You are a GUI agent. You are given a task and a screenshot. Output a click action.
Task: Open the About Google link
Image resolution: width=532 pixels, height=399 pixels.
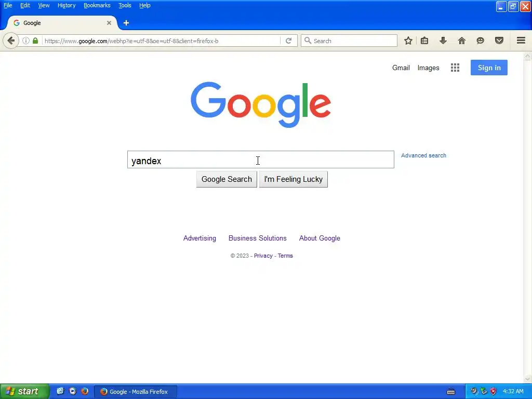pyautogui.click(x=320, y=238)
